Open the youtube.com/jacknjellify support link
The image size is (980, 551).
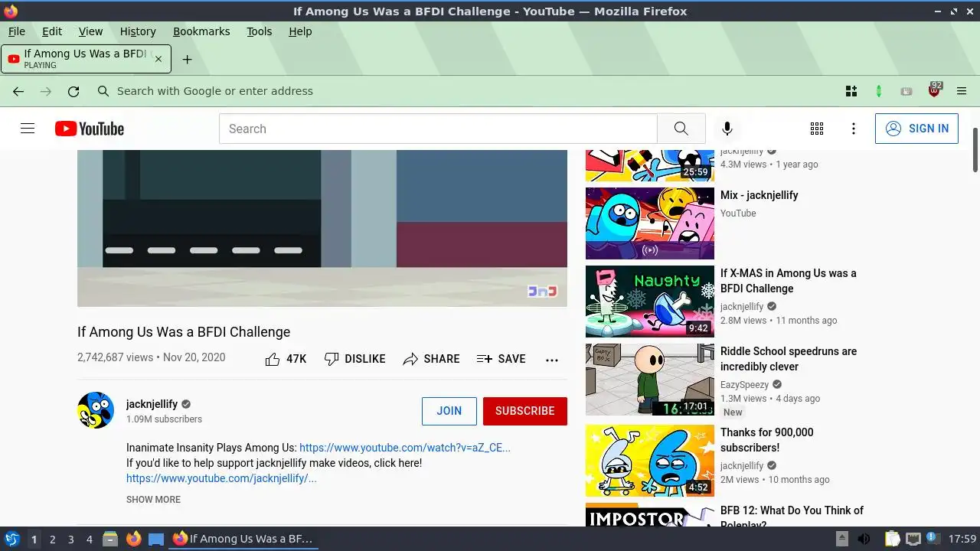point(221,478)
